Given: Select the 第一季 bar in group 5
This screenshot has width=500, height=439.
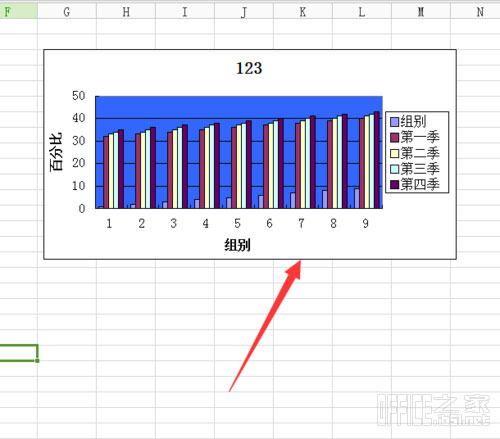Looking at the screenshot, I should (234, 168).
